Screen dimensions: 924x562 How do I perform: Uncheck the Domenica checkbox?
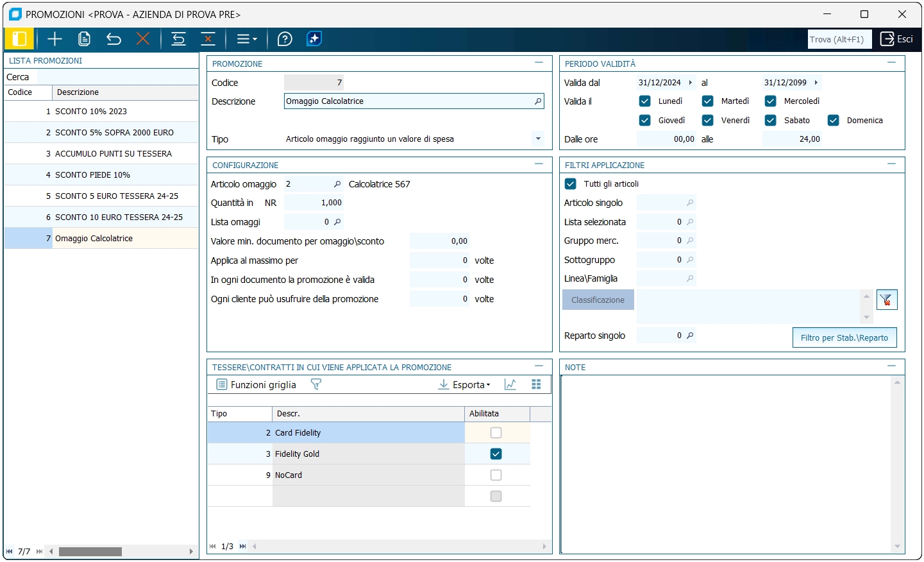tap(833, 120)
